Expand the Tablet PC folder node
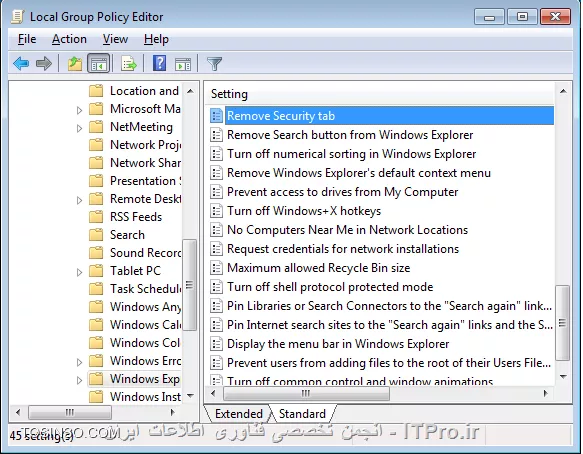Image resolution: width=583 pixels, height=454 pixels. tap(79, 272)
